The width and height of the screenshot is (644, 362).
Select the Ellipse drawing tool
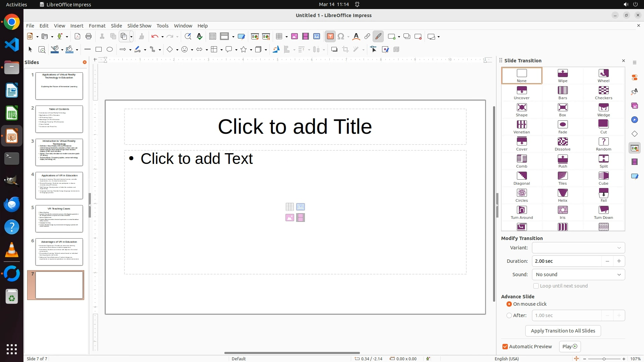point(110,50)
